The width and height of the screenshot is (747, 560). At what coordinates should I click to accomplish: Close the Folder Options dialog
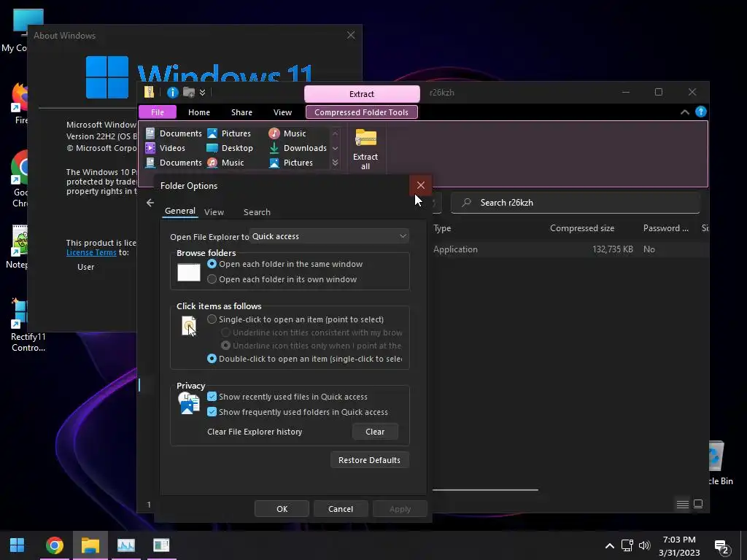pos(421,185)
